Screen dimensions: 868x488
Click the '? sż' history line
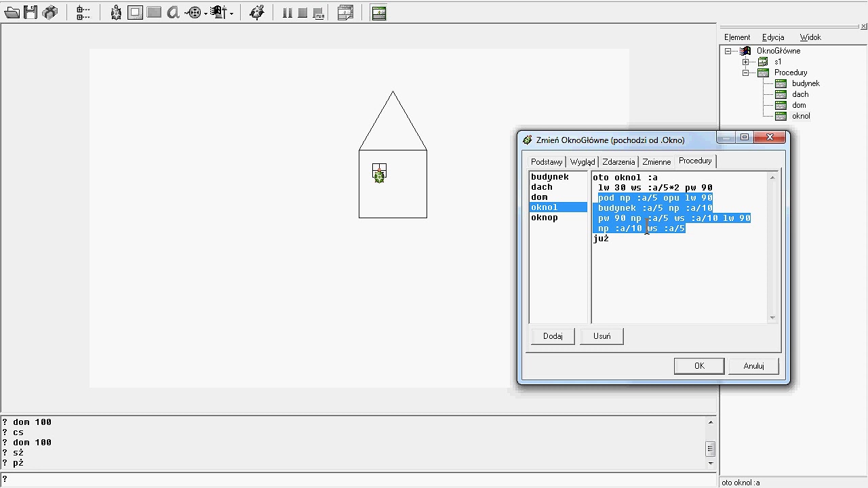tap(13, 453)
